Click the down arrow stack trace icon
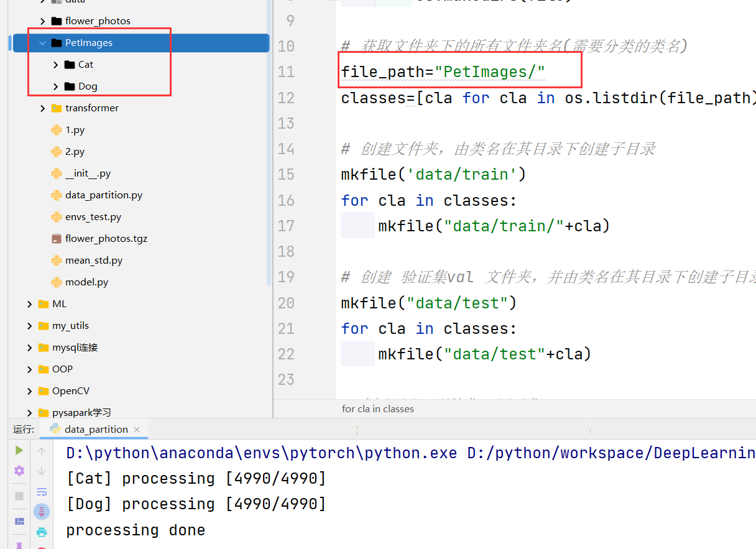The width and height of the screenshot is (756, 549). coord(42,471)
